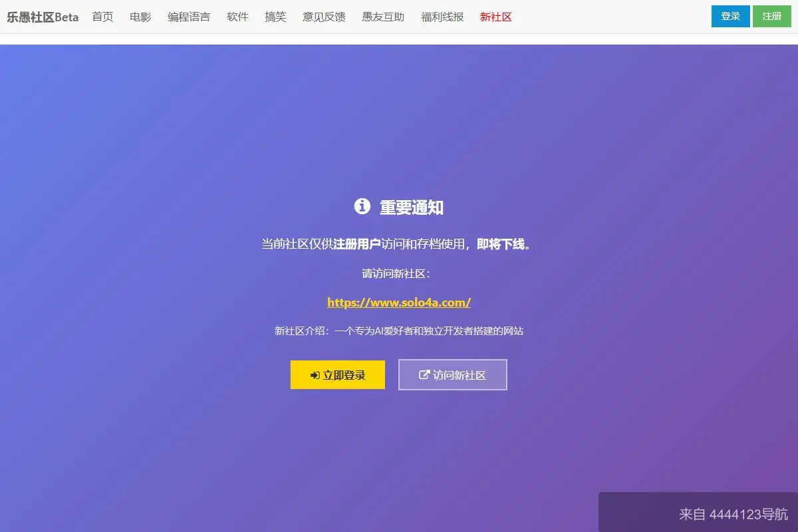This screenshot has width=798, height=532.
Task: Click the red 新社区 nav link
Action: pos(496,17)
